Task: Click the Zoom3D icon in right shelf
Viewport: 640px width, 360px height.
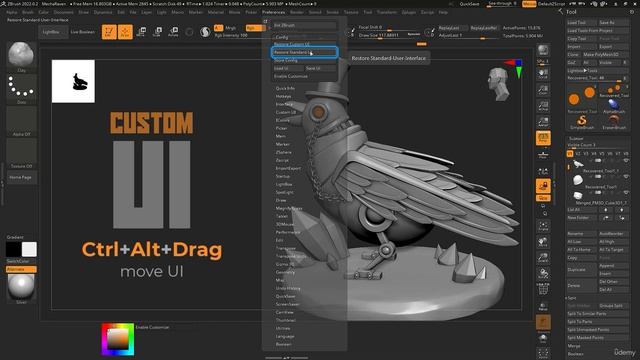Action: coord(543,258)
